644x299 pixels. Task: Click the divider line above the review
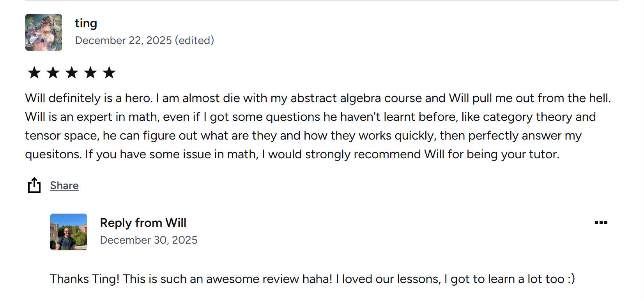[322, 1]
